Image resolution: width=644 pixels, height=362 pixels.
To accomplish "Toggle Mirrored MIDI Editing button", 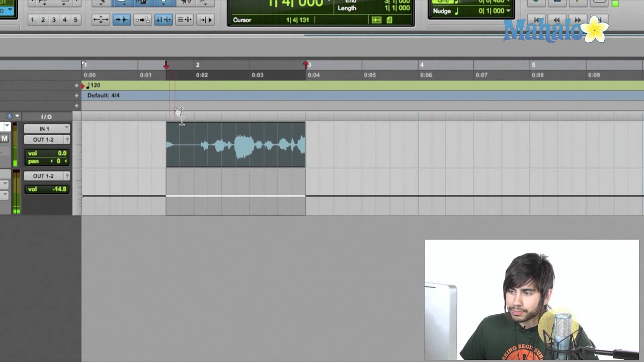I will pos(142,20).
